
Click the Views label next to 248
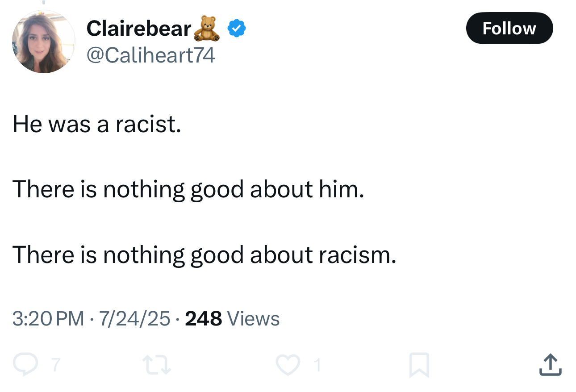(253, 318)
